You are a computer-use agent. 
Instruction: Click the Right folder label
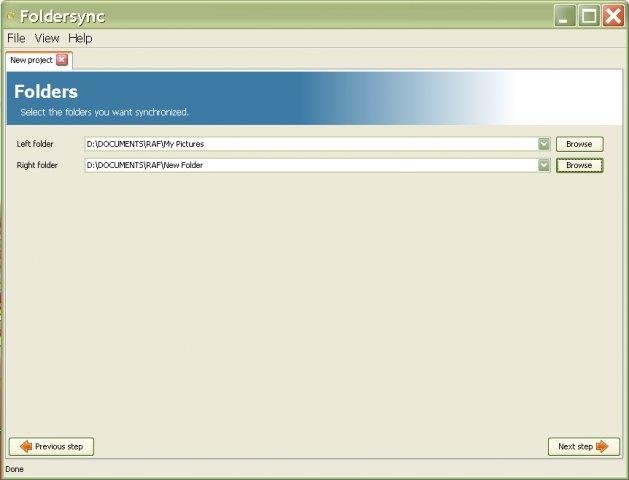pyautogui.click(x=37, y=165)
